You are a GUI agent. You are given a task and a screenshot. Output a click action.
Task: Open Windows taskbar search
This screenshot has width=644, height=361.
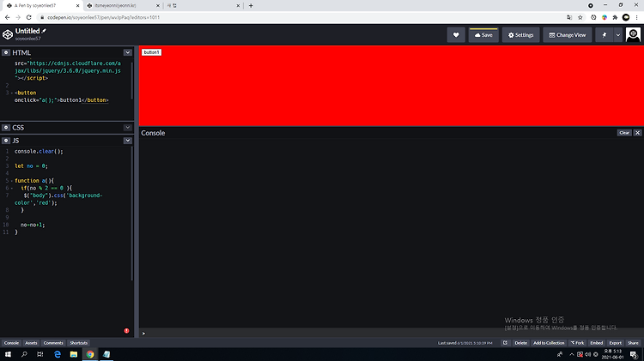24,354
